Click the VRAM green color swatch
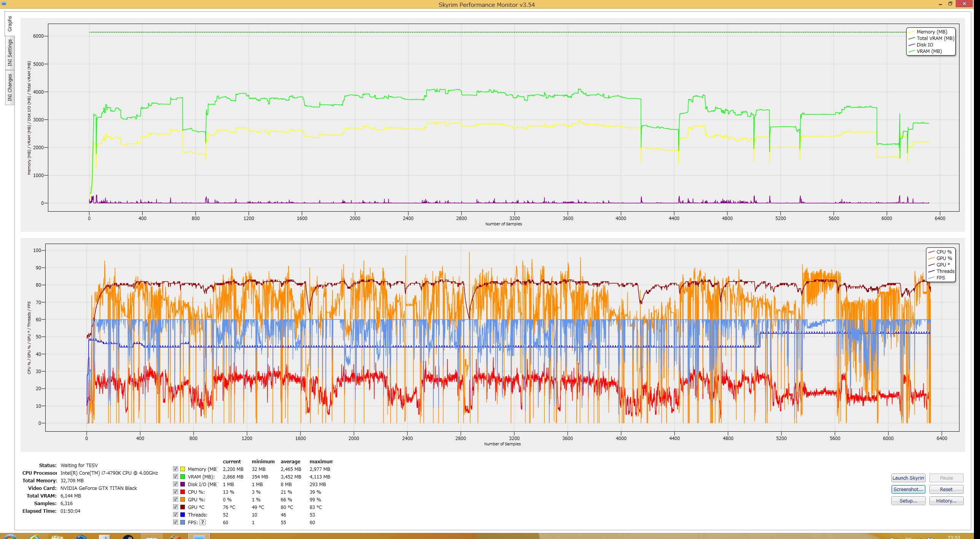This screenshot has height=539, width=980. (183, 477)
